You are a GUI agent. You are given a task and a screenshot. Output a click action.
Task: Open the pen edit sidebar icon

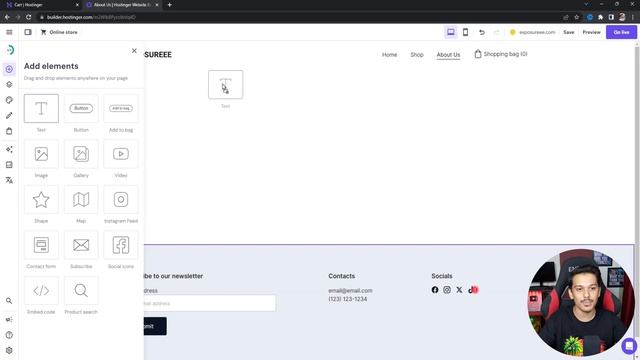(9, 116)
